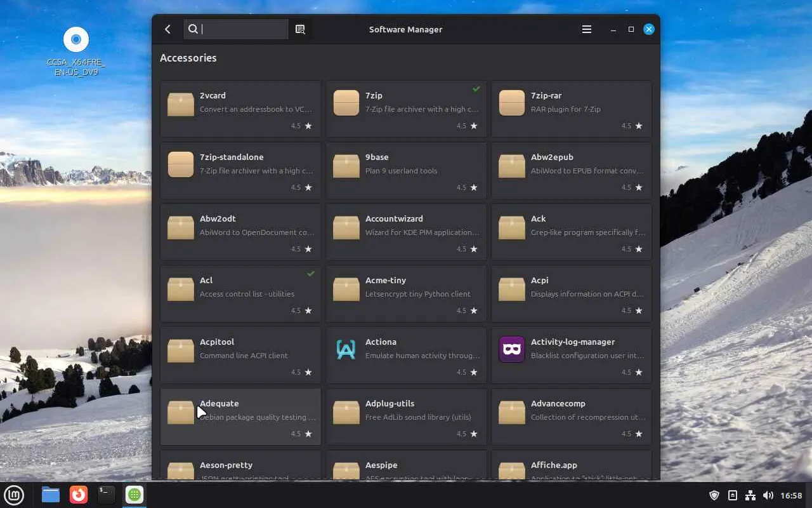The height and width of the screenshot is (508, 812).
Task: Select the 2vcard title text
Action: (213, 95)
